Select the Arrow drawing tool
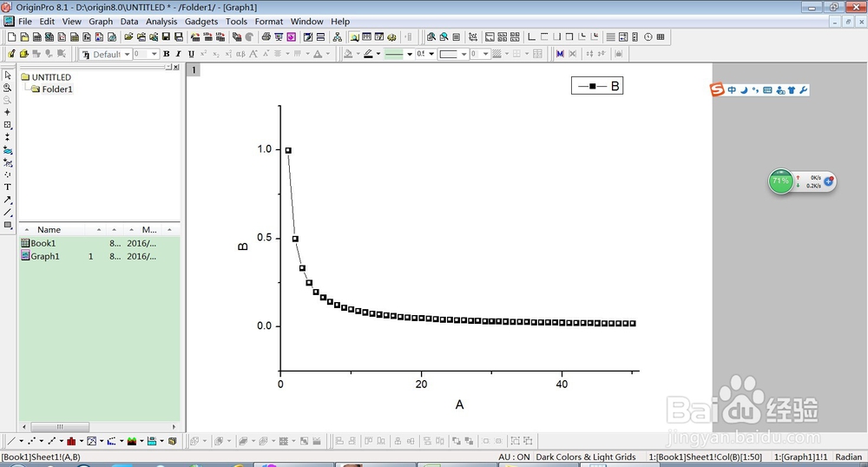This screenshot has height=467, width=868. pos(8,200)
